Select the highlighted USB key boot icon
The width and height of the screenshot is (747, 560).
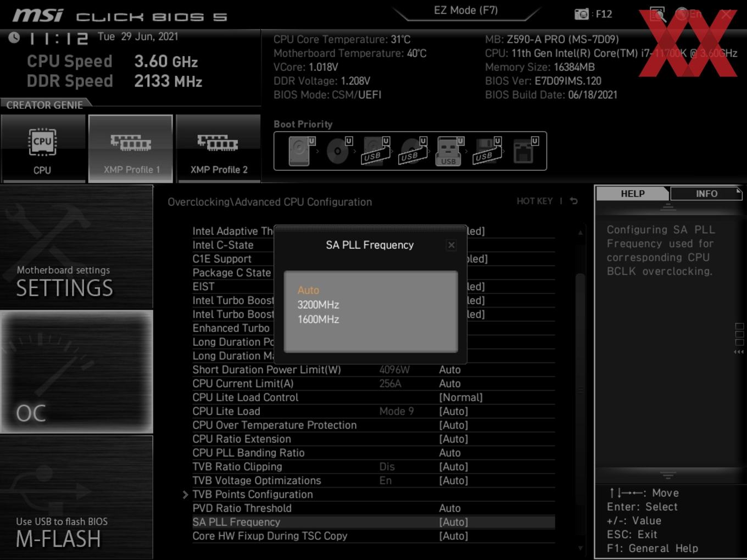pos(449,151)
